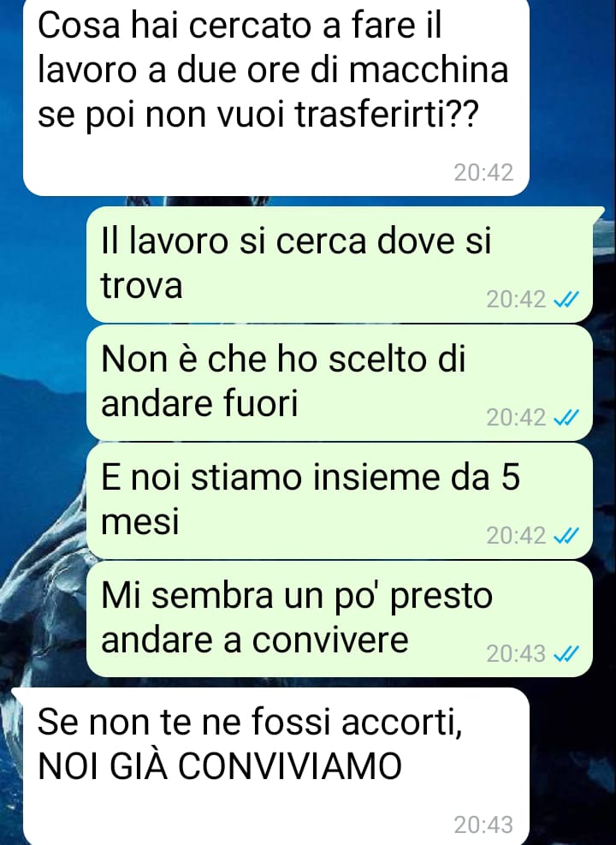Tap the 20:43 timestamp on last received message
Viewport: 616px width, 845px height.
483,824
